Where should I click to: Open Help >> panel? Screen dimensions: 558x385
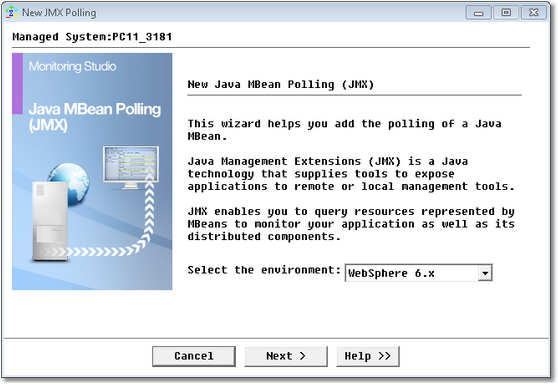[x=368, y=356]
